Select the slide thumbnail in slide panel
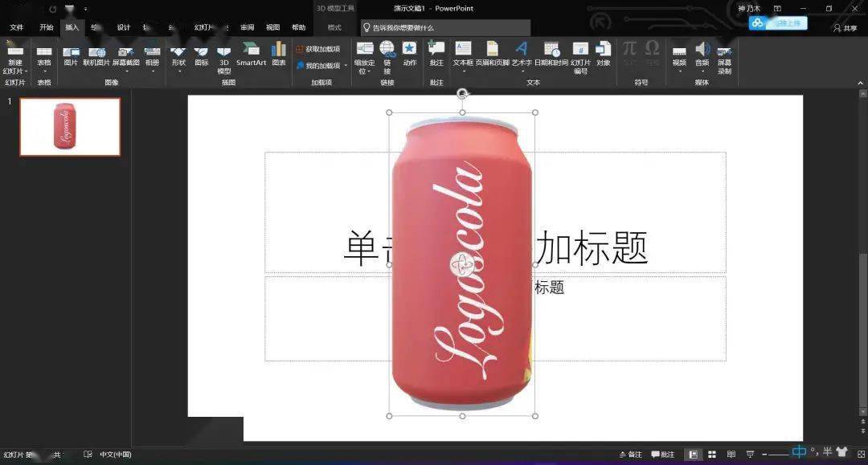 (69, 127)
